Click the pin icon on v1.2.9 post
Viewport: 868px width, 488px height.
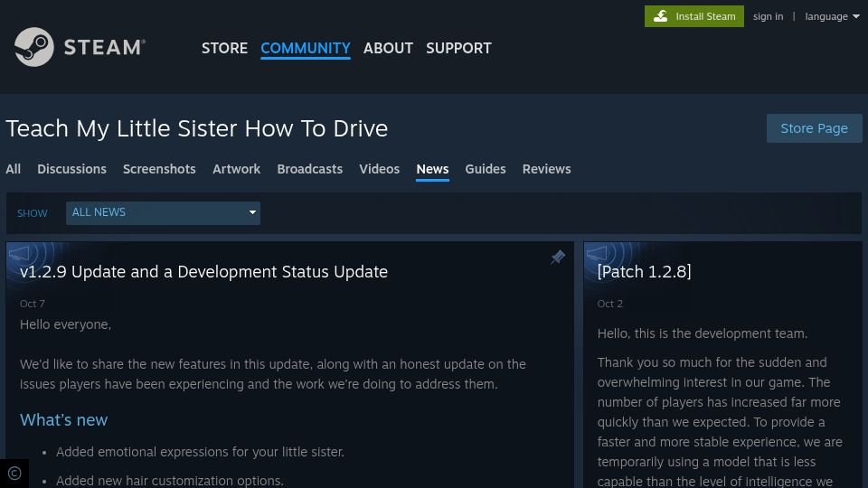(x=558, y=257)
